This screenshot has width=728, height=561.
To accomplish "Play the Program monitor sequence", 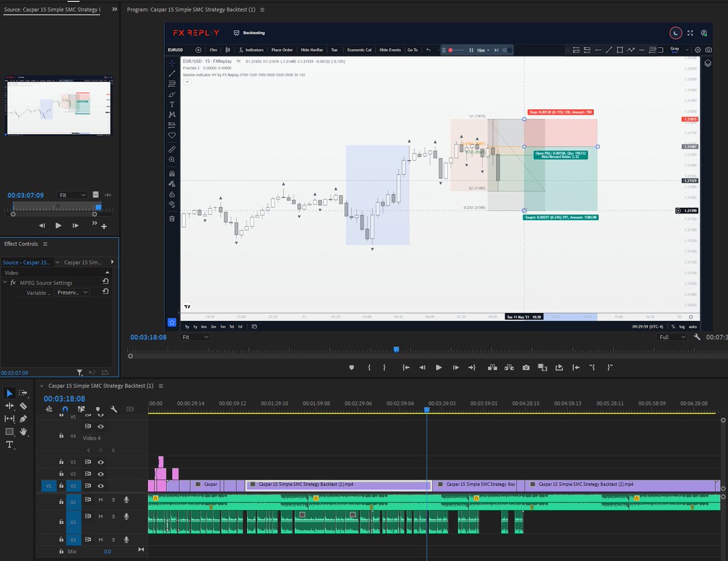I will (439, 368).
